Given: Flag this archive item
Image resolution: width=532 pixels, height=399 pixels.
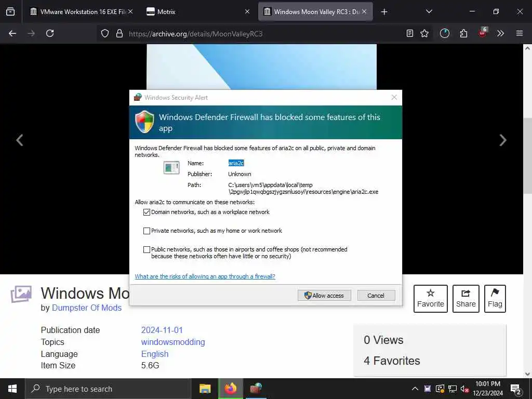Looking at the screenshot, I should click(495, 299).
